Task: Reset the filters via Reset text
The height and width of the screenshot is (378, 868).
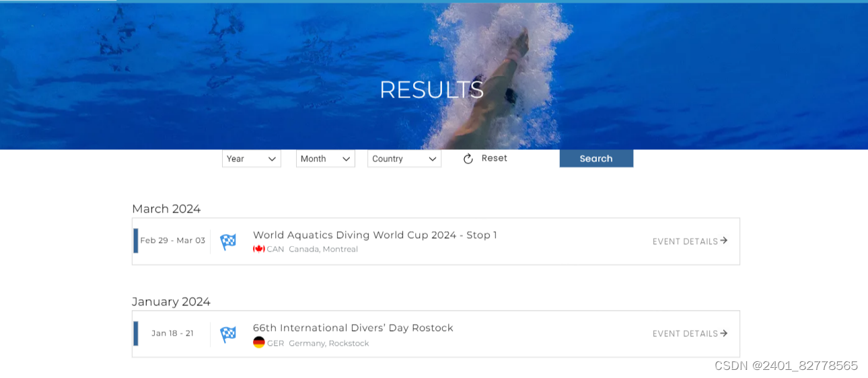Action: coord(495,158)
